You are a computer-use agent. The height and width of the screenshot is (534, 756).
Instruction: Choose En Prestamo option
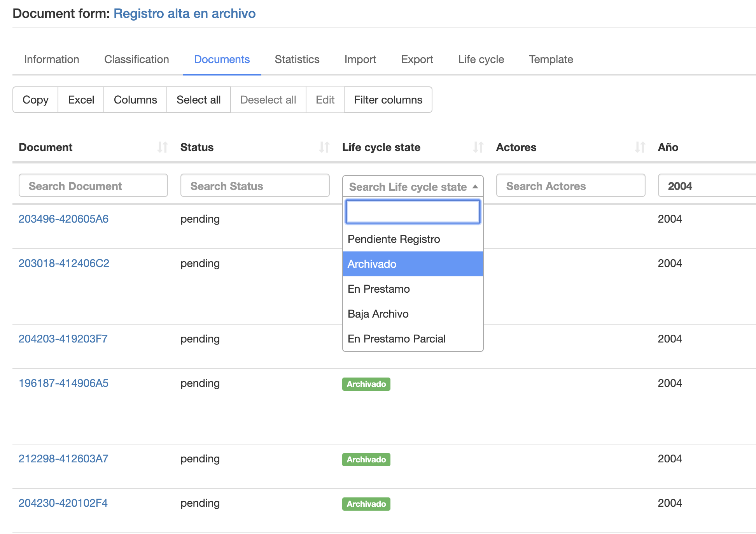(x=413, y=289)
